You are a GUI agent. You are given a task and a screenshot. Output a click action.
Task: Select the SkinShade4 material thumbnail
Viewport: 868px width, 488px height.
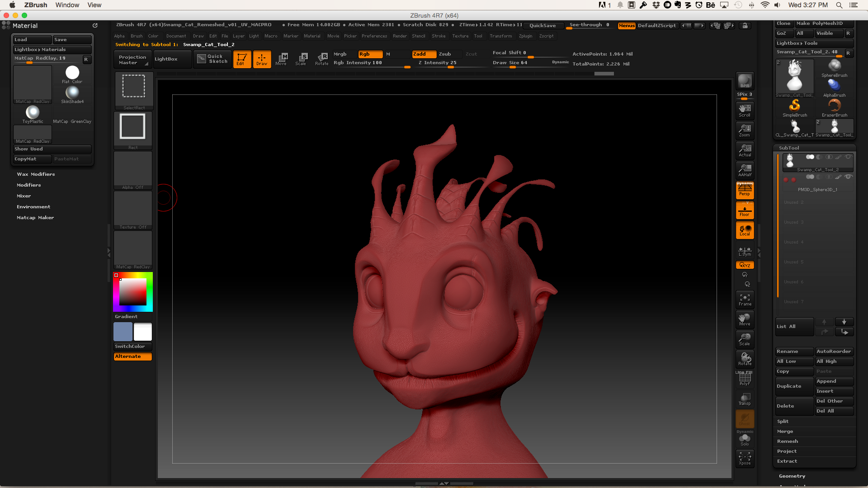click(72, 94)
